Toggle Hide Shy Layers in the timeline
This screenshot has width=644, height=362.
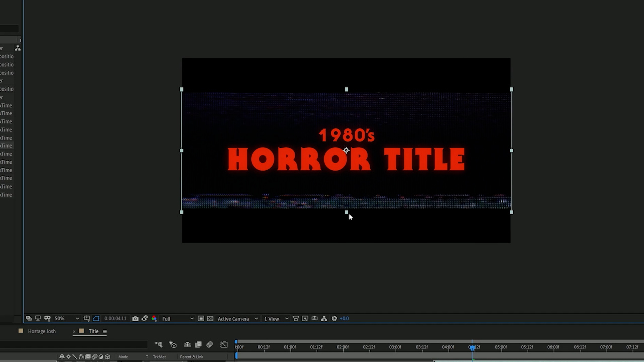[x=187, y=344]
